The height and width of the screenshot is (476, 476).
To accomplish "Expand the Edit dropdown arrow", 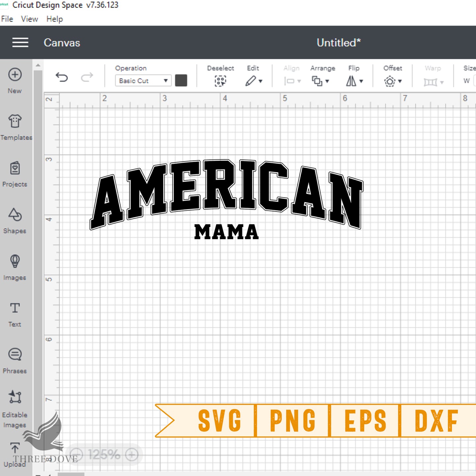I will click(261, 81).
